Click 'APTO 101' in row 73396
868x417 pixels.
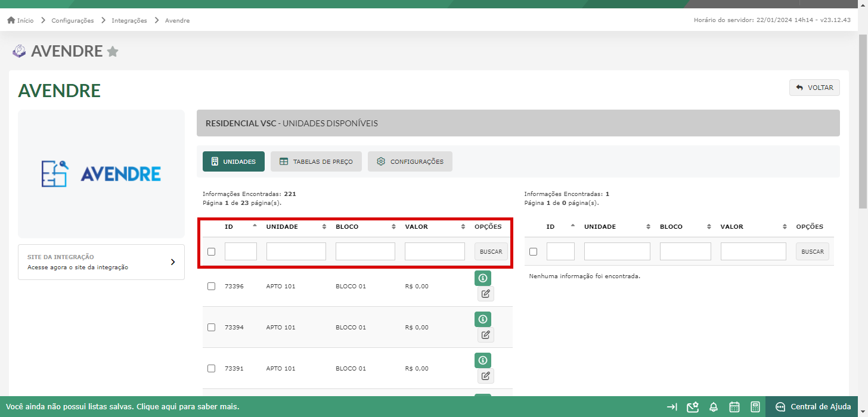[281, 287]
